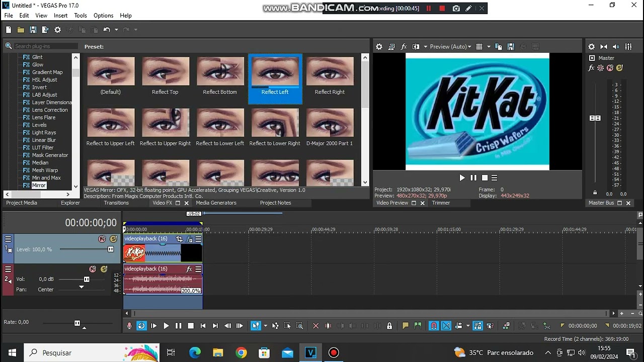Mute audio track 2
The width and height of the screenshot is (644, 362).
point(93,269)
